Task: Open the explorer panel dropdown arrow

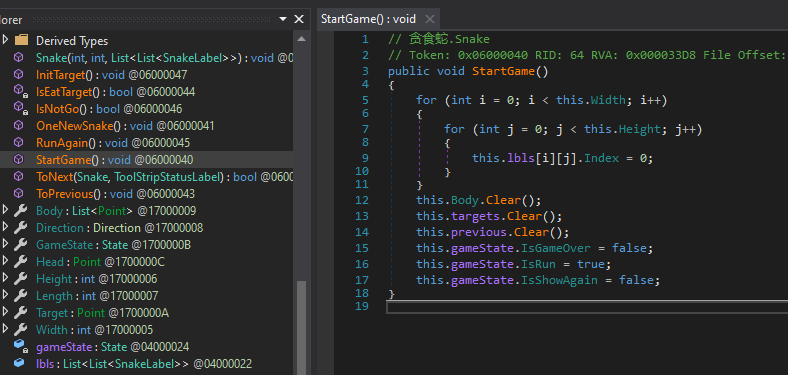Action: [283, 20]
